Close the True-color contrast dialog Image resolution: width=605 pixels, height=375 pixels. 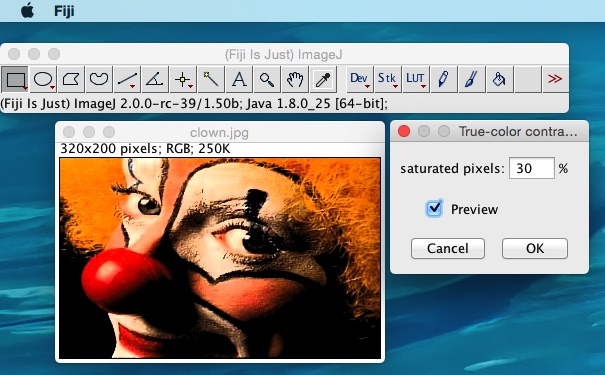[404, 131]
